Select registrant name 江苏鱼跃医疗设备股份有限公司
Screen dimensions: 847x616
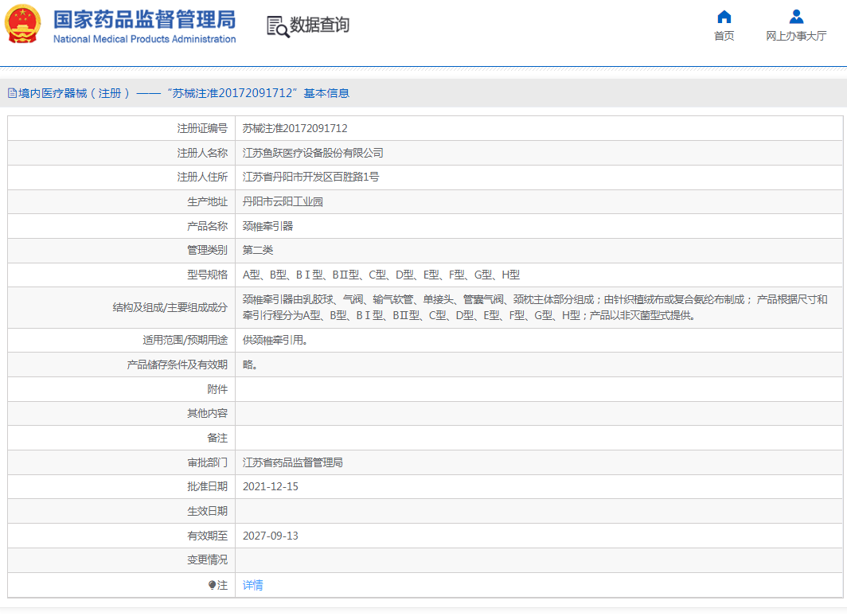[x=313, y=154]
